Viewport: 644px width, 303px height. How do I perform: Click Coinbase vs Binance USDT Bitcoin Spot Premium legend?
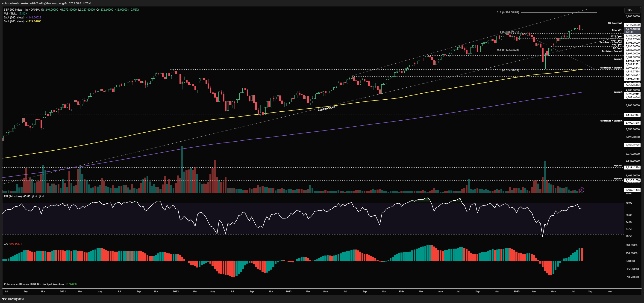click(34, 284)
